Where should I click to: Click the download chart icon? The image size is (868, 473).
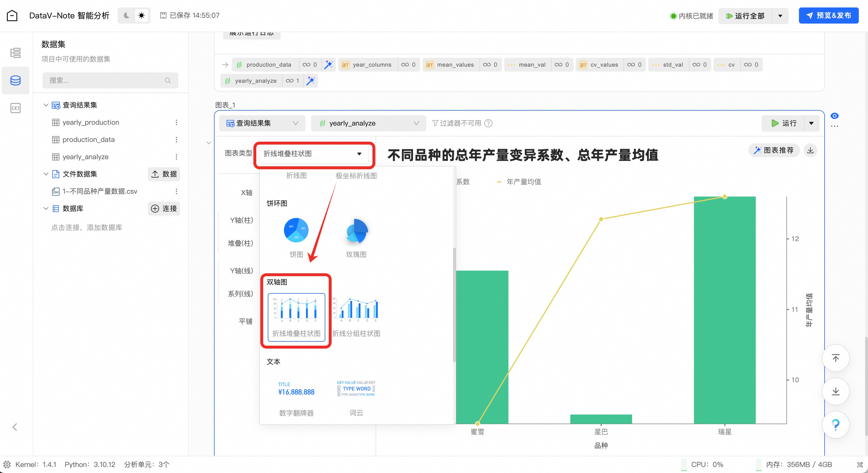(x=810, y=150)
